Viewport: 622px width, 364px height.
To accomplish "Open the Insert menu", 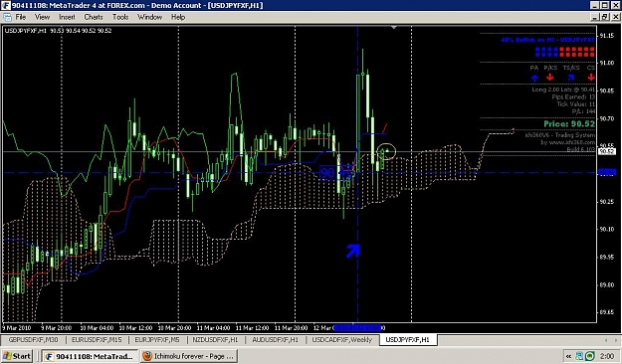I will (67, 17).
